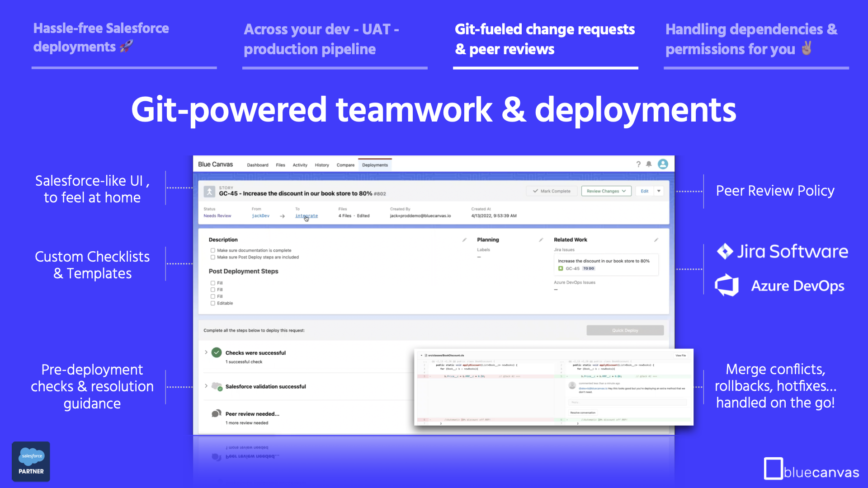Open the Review Changes dropdown
This screenshot has height=488, width=868.
(x=606, y=191)
